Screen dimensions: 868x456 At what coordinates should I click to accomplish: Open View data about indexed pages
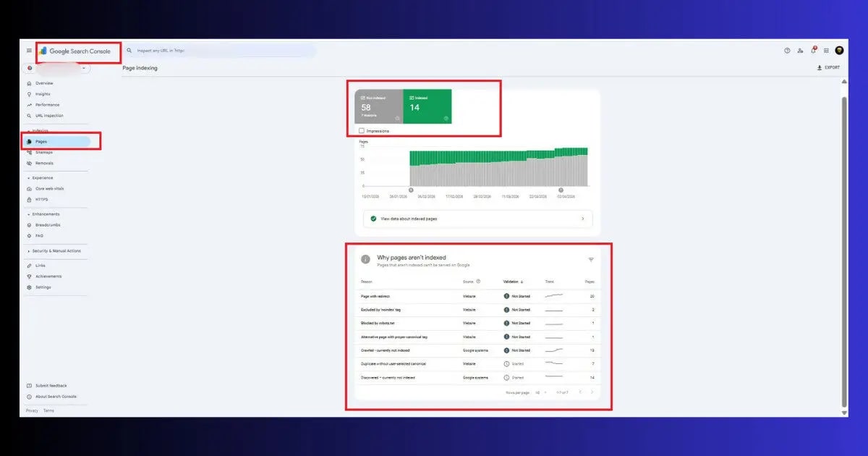477,218
